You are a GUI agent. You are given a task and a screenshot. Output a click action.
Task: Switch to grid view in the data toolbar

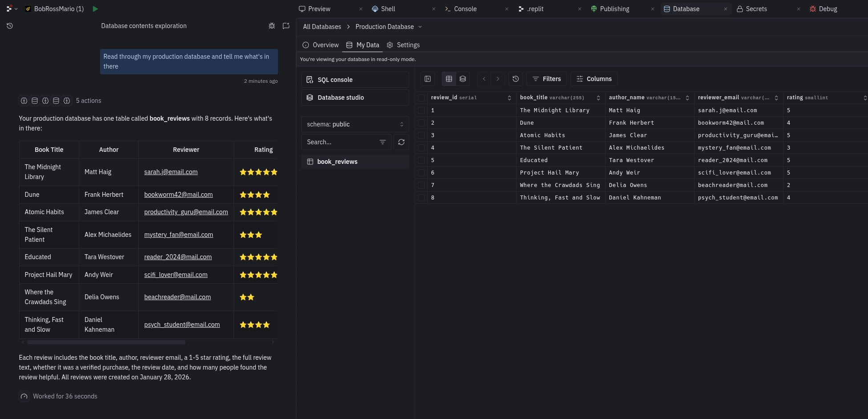point(448,79)
